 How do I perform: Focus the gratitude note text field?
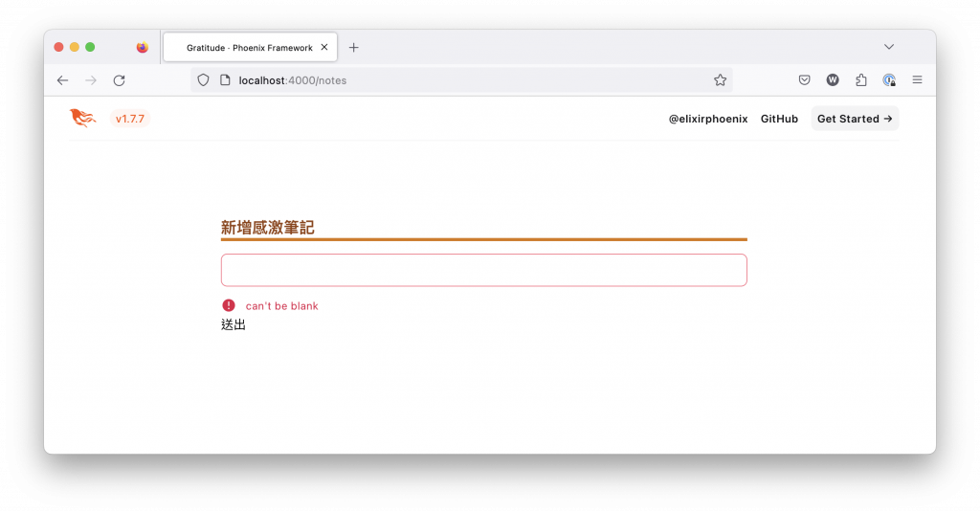483,270
